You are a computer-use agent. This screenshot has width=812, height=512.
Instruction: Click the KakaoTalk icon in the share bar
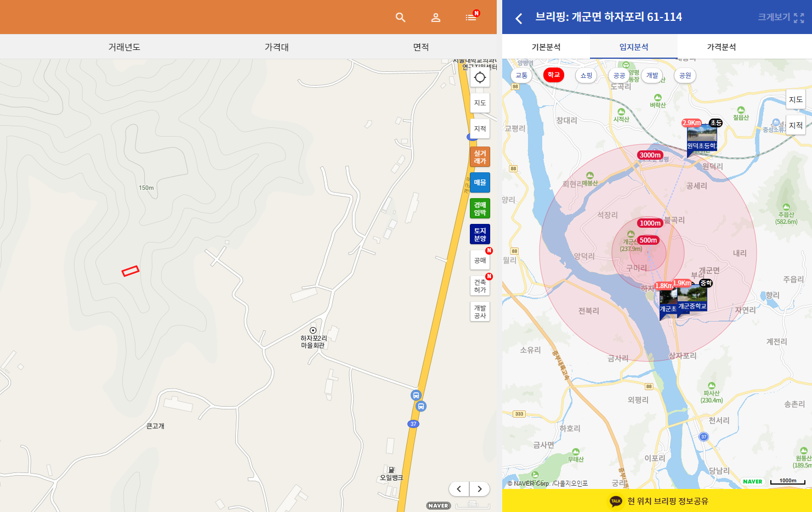point(616,501)
